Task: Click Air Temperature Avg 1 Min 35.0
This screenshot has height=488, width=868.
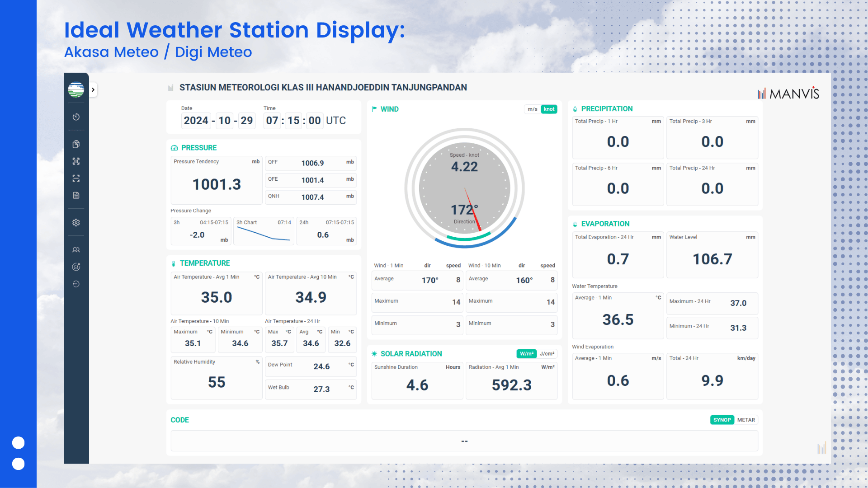Action: [217, 297]
